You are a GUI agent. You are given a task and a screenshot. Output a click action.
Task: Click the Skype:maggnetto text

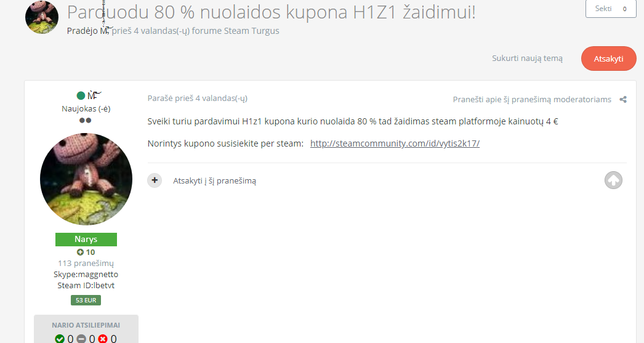[x=86, y=275]
